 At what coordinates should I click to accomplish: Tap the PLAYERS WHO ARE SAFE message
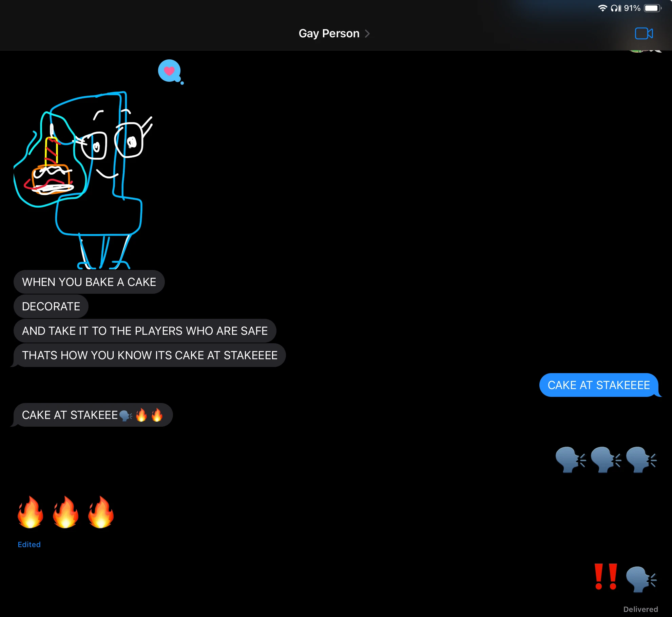145,331
